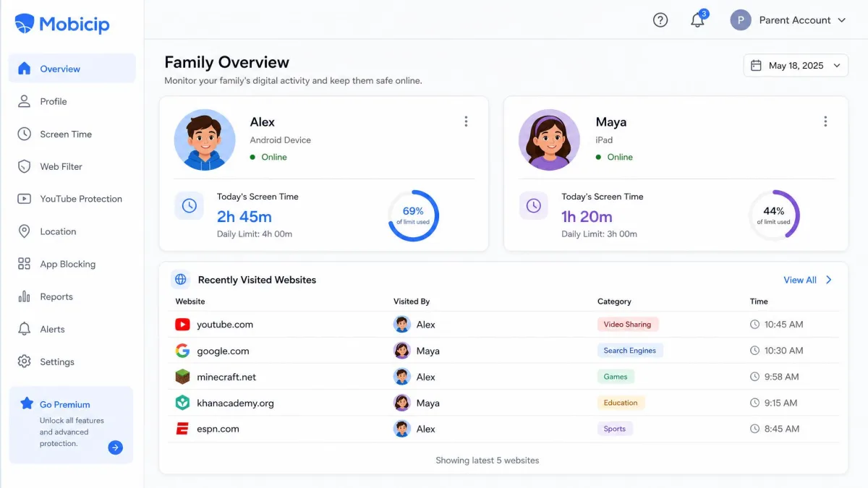
Task: Click the Recently Visited Websites globe icon
Action: [181, 280]
